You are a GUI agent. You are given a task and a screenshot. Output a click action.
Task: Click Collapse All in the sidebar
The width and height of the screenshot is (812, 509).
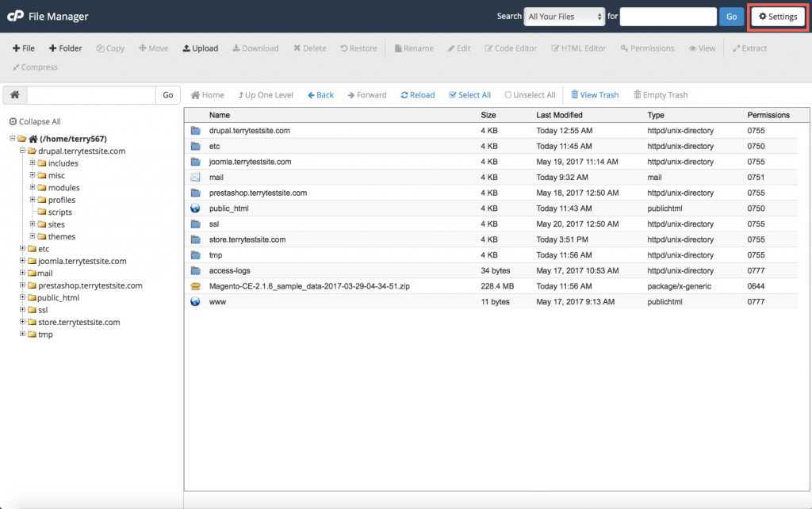(38, 121)
